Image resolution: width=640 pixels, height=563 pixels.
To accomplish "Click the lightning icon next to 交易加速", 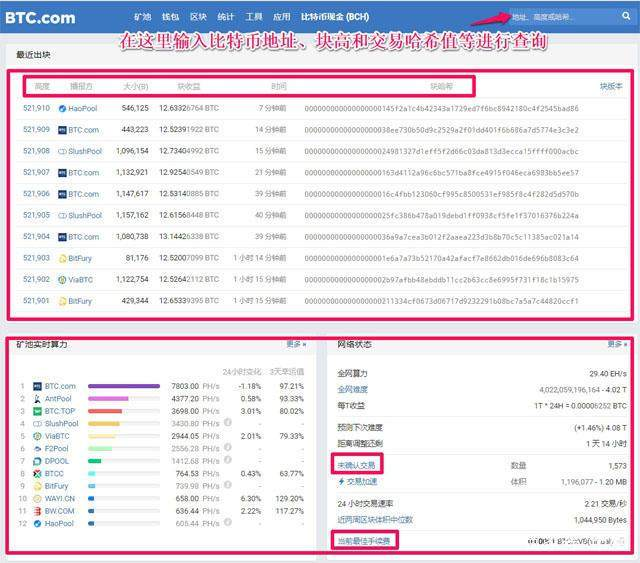I will point(341,482).
